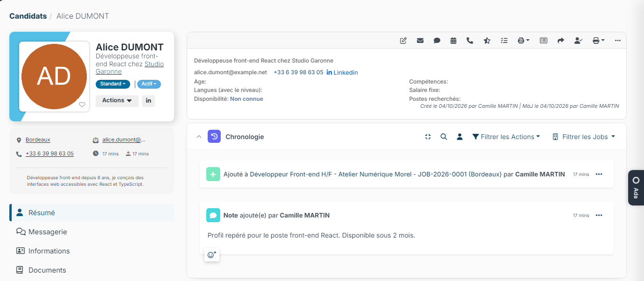Click the add emoji reaction button
The height and width of the screenshot is (281, 644).
coord(212,255)
